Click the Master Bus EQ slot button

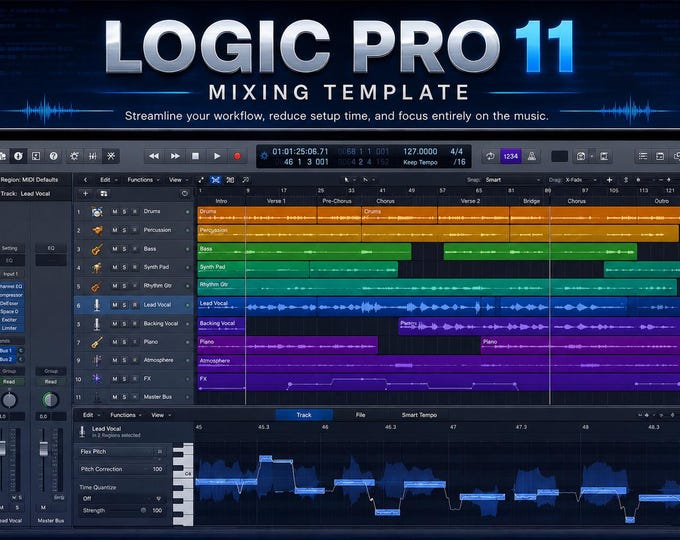[x=51, y=248]
